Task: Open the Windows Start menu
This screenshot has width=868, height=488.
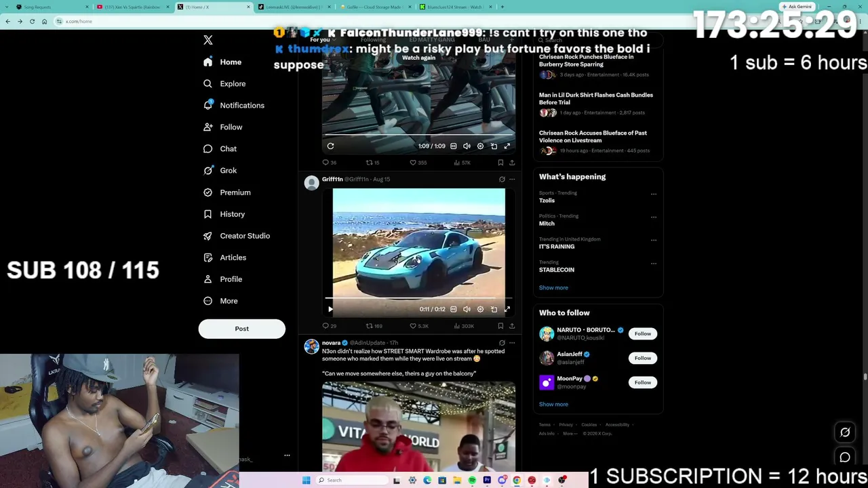Action: click(x=306, y=480)
